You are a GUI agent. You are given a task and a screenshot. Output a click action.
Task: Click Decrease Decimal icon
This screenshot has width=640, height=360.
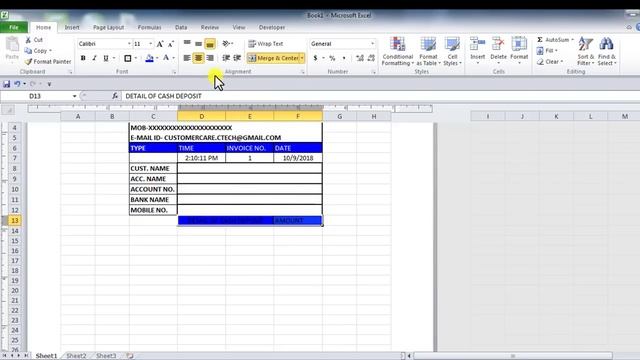click(x=371, y=58)
